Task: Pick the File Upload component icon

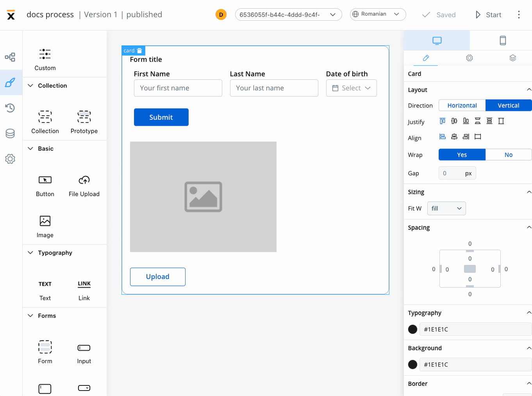Action: 84,180
